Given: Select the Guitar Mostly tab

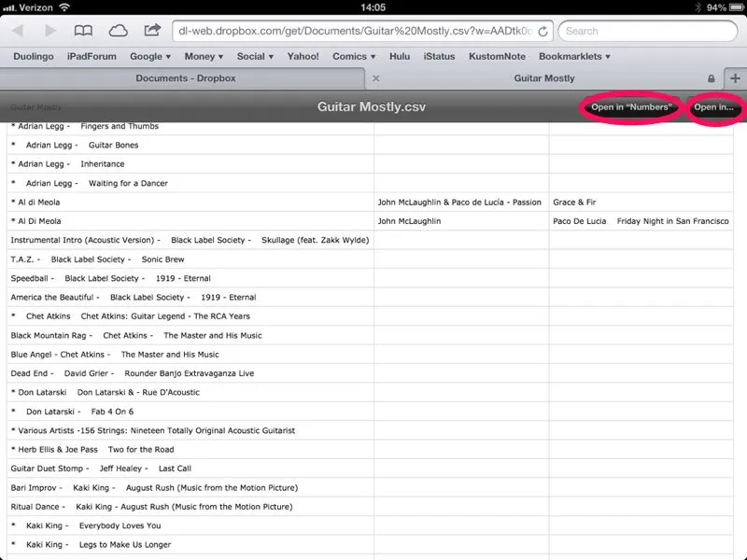Looking at the screenshot, I should click(544, 78).
